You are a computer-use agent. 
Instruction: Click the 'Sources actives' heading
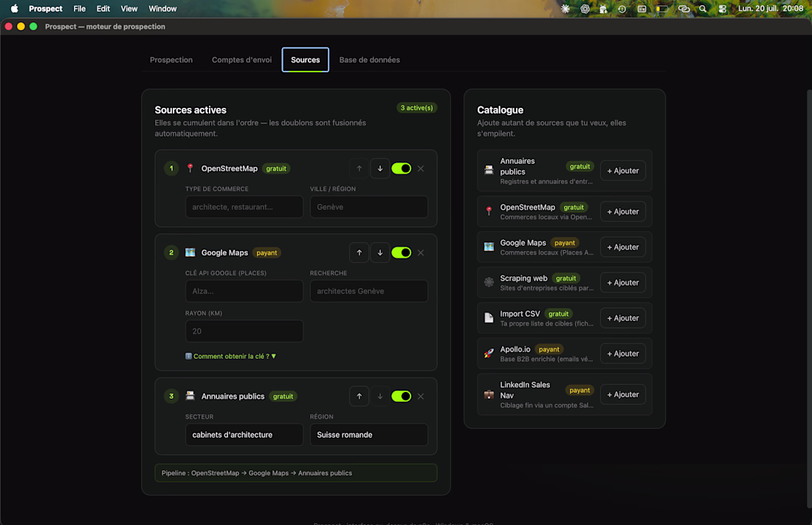pyautogui.click(x=190, y=110)
